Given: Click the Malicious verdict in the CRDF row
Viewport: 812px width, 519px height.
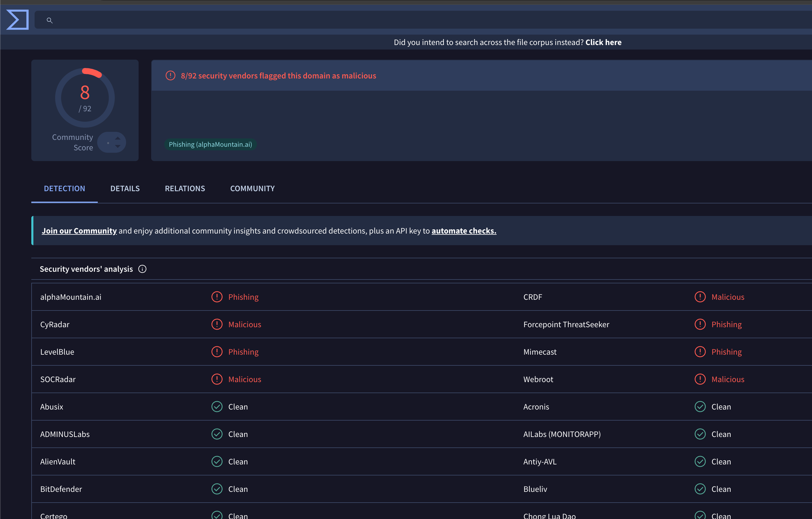Looking at the screenshot, I should point(728,297).
